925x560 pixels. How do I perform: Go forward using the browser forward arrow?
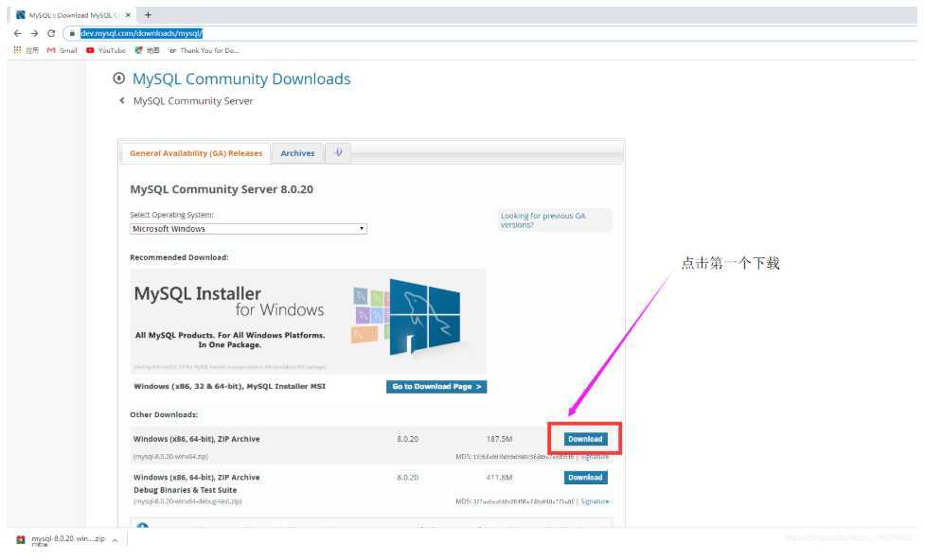(34, 34)
